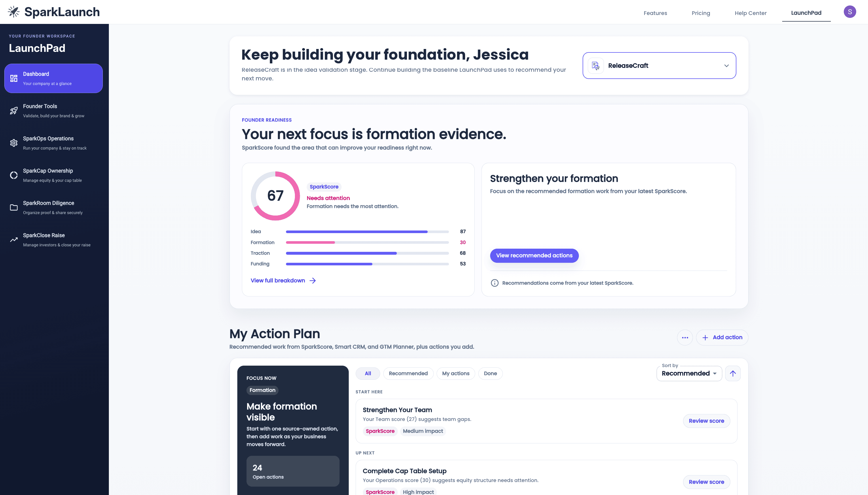Click Review score for Strengthen Your Team
The image size is (868, 495).
[x=706, y=421]
